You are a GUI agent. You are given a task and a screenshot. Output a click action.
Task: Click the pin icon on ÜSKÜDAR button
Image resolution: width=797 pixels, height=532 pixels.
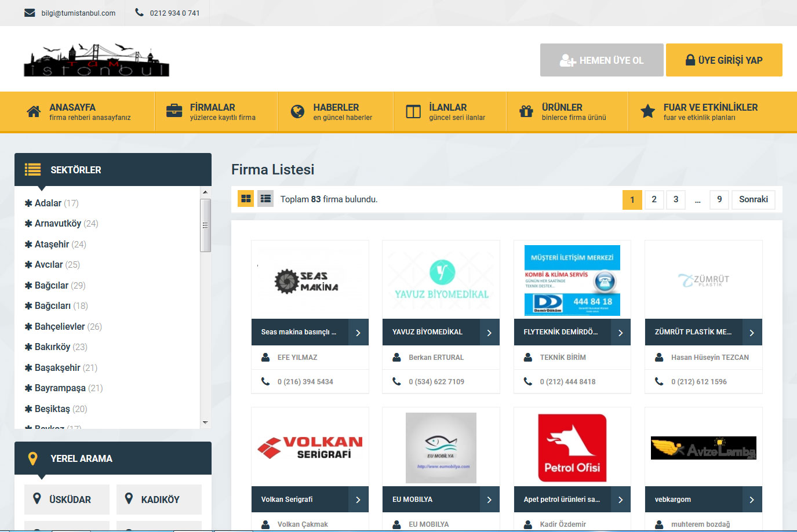pos(37,498)
